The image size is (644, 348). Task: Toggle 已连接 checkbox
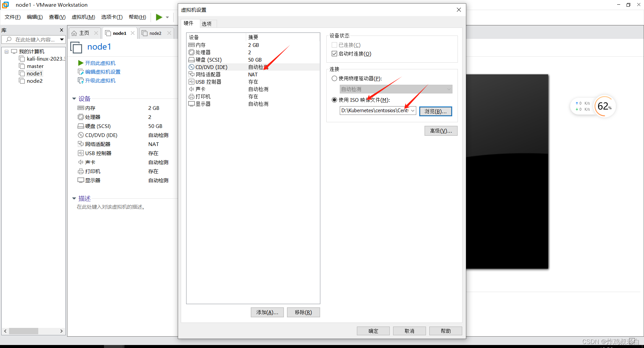334,45
